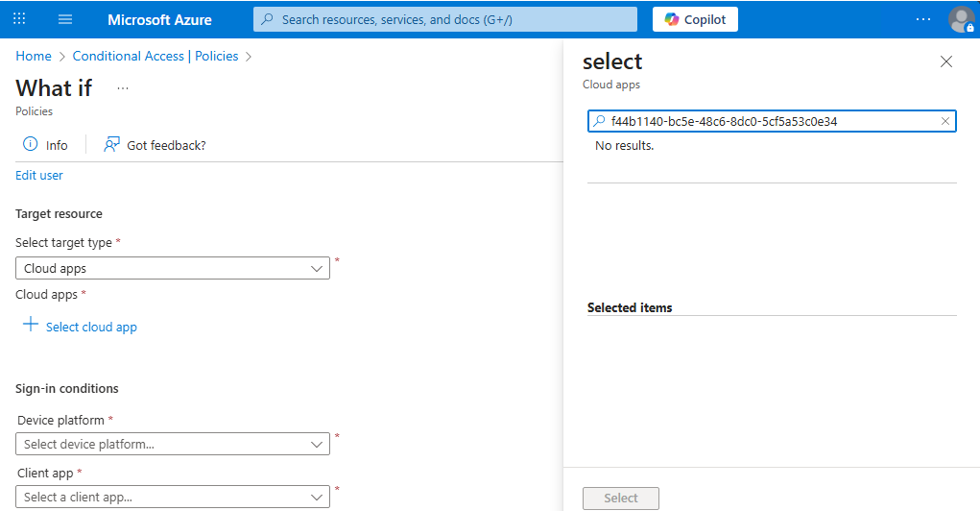Click the Sign-in conditions heading
The image size is (980, 511).
click(x=67, y=388)
